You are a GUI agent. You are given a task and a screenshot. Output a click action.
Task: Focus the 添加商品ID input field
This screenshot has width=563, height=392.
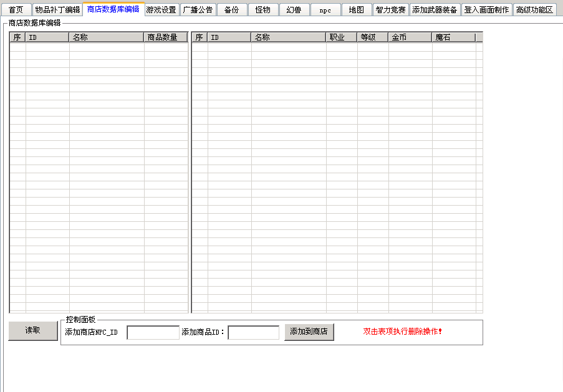(x=254, y=332)
